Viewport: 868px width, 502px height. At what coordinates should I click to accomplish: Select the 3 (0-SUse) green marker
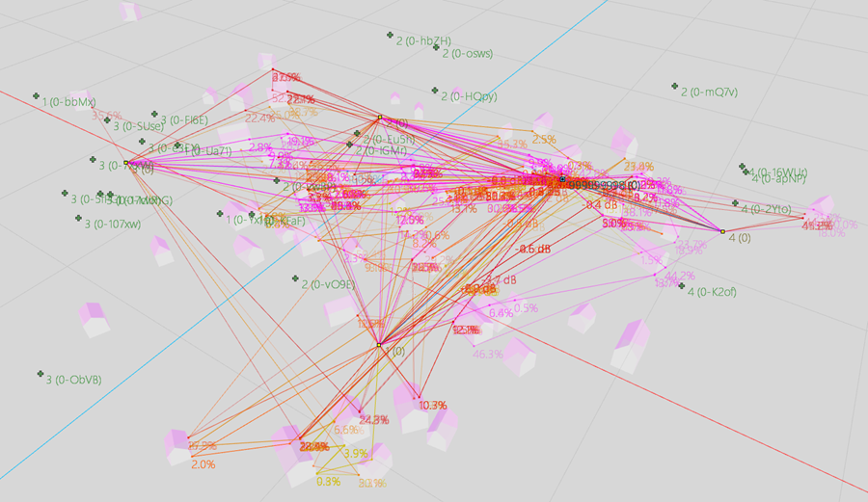(x=107, y=120)
